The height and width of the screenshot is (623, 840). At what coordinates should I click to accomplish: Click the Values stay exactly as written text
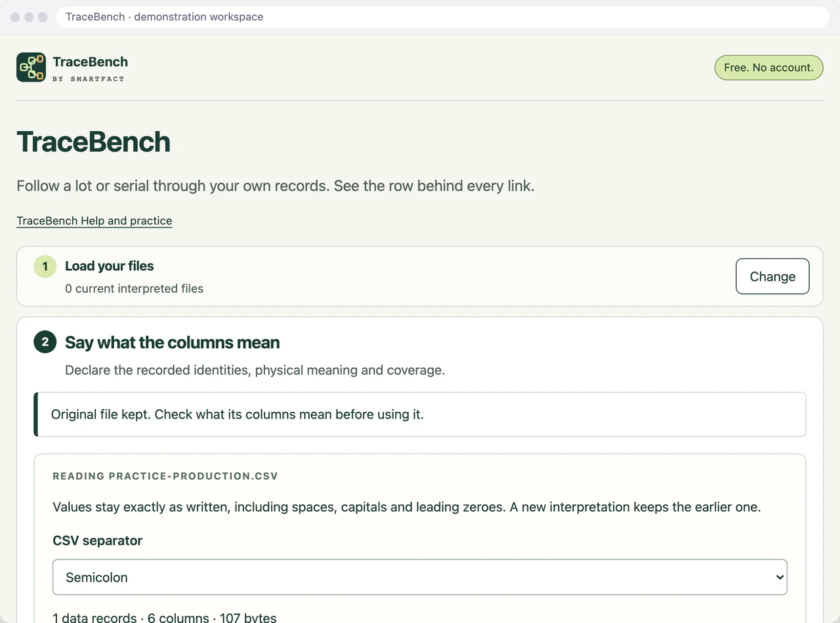407,508
